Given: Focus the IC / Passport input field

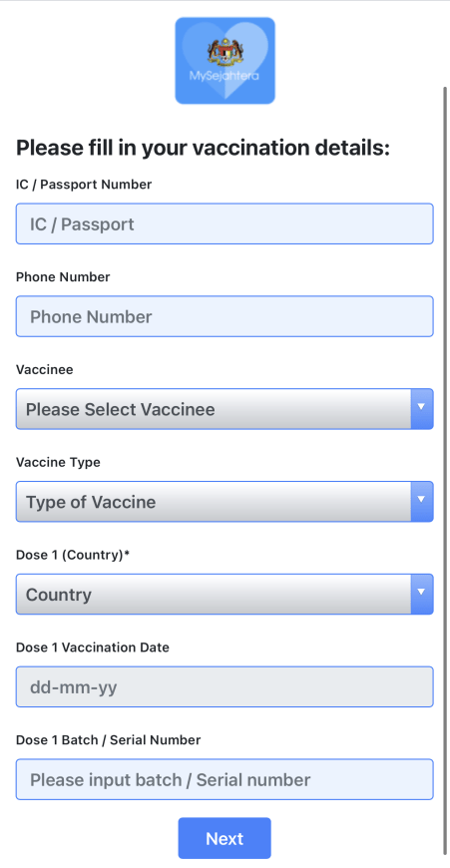Looking at the screenshot, I should 225,223.
